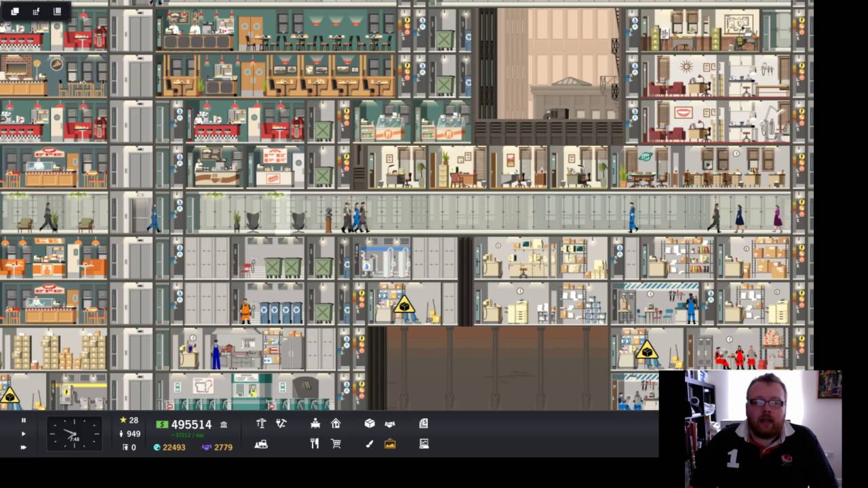Click the analog clock showing 7:48
The image size is (868, 488).
[74, 434]
